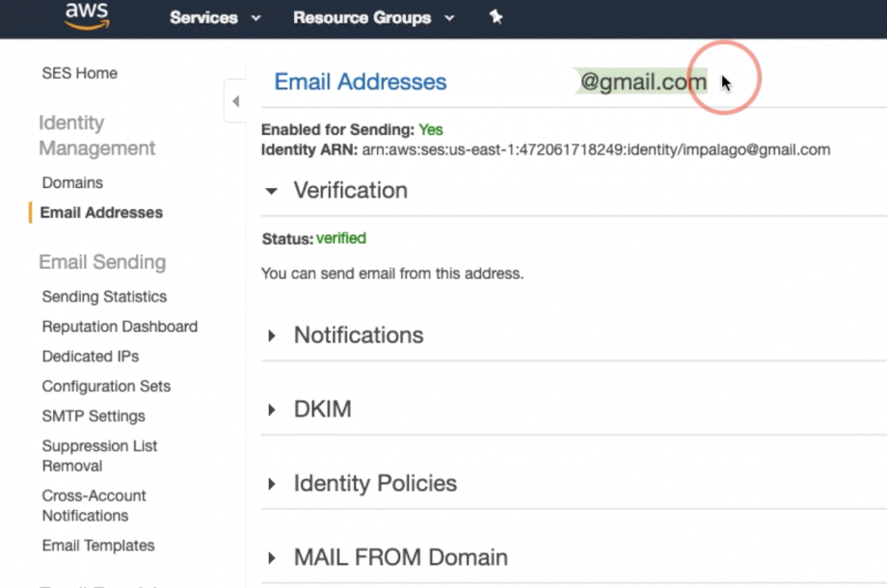Expand the DKIM section
The width and height of the screenshot is (887, 588).
point(272,410)
